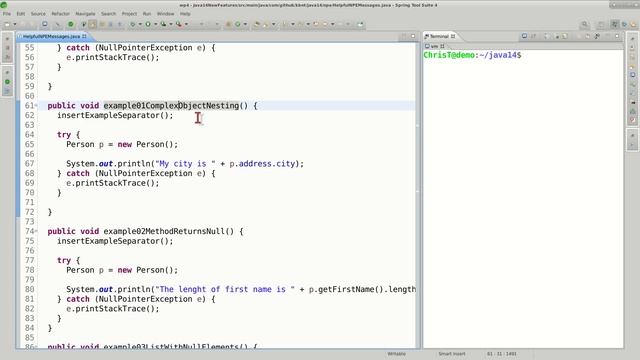The height and width of the screenshot is (360, 640).
Task: Click the red icon in the right sidebar
Action: (x=633, y=120)
